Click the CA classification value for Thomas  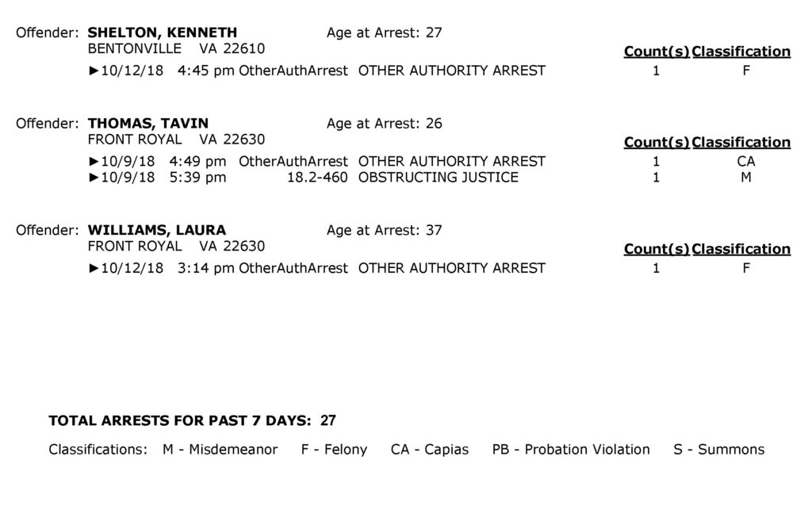[745, 162]
